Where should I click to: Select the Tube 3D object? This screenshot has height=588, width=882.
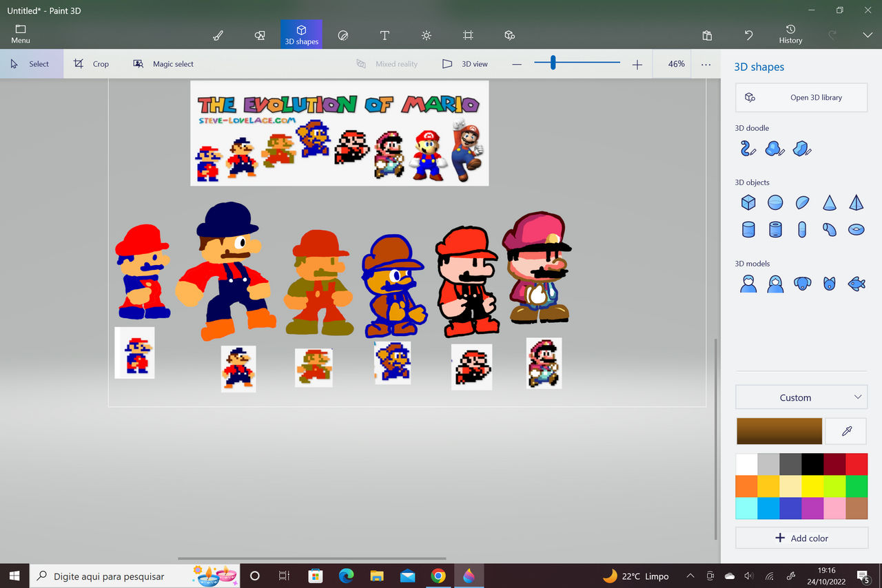pyautogui.click(x=775, y=229)
